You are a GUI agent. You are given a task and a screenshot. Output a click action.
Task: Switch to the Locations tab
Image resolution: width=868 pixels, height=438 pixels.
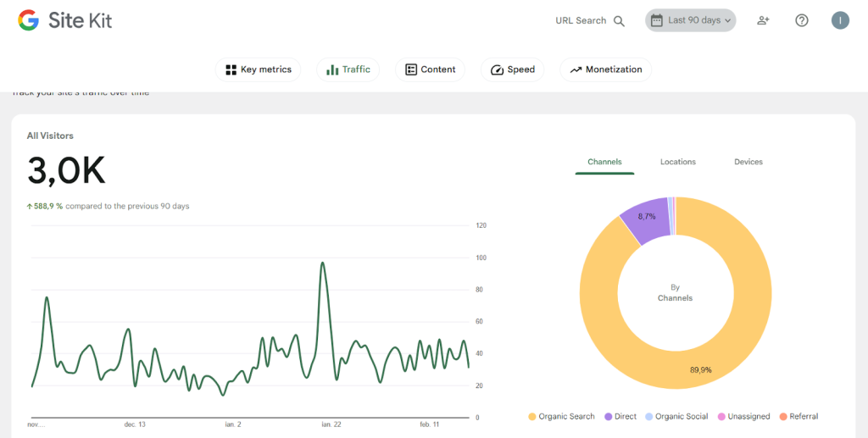point(677,162)
